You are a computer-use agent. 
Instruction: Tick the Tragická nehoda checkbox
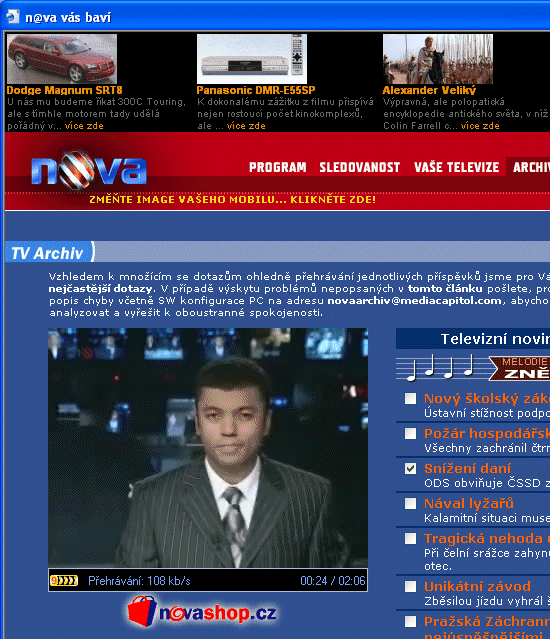[x=410, y=538]
